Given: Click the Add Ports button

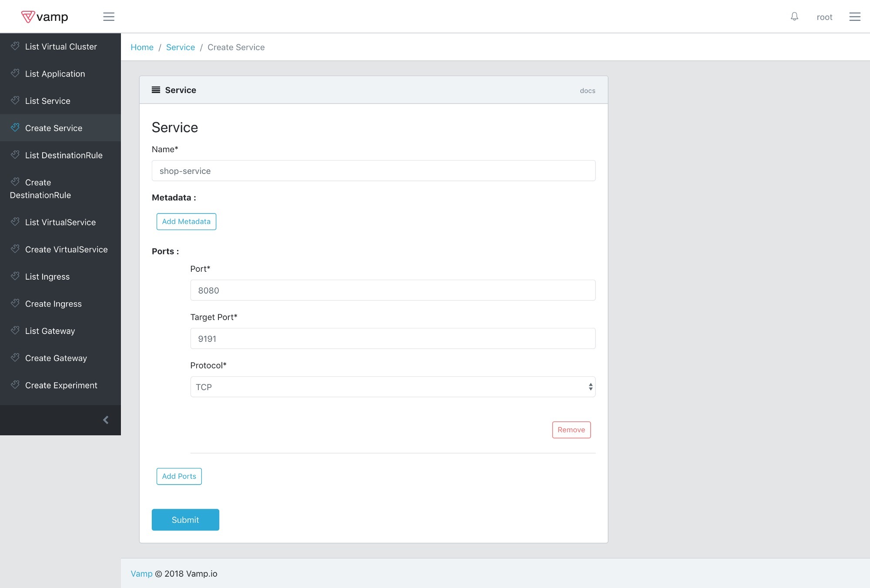Looking at the screenshot, I should point(179,476).
